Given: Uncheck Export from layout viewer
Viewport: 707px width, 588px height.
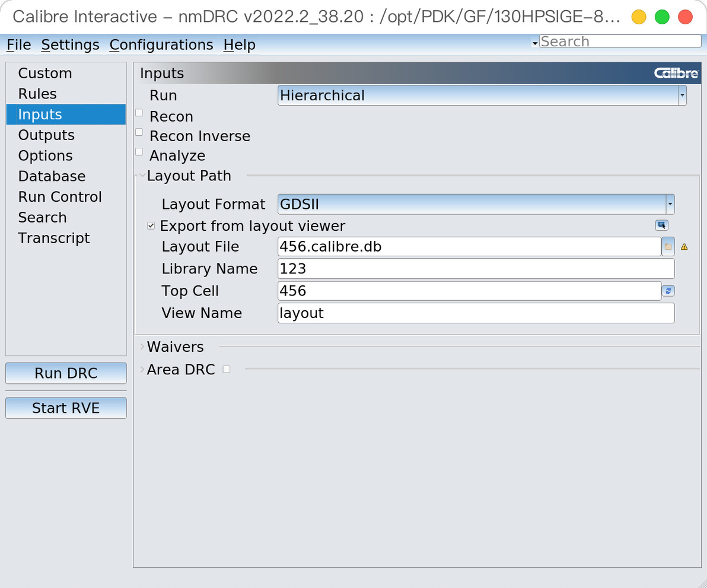Looking at the screenshot, I should tap(151, 225).
